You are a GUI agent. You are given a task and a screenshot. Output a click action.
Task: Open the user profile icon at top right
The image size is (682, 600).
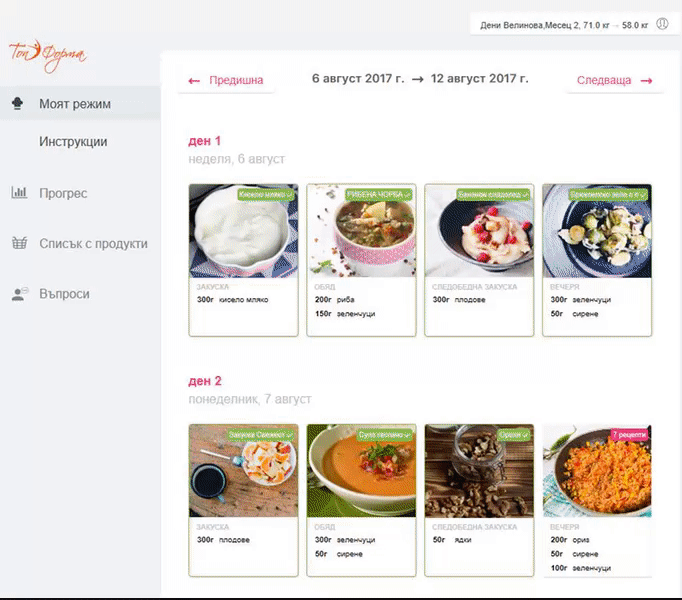tap(662, 23)
